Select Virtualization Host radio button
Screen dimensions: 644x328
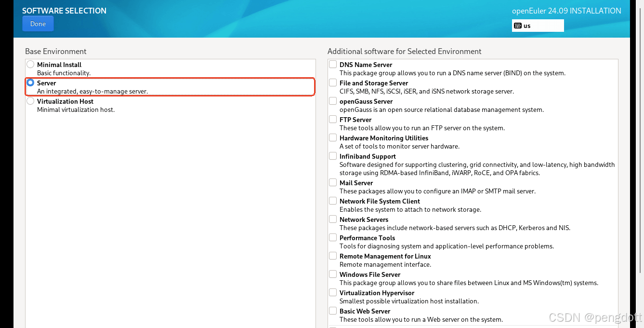pos(30,101)
